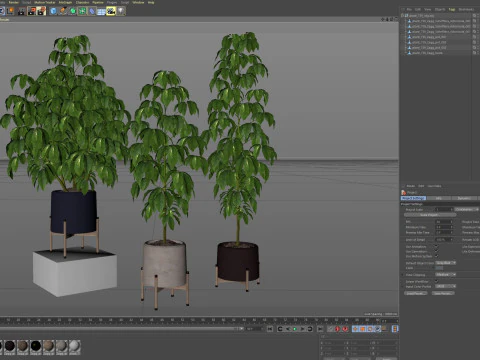Open the Pipeline menu
Viewport: 480px width, 360px height.
[x=98, y=2]
